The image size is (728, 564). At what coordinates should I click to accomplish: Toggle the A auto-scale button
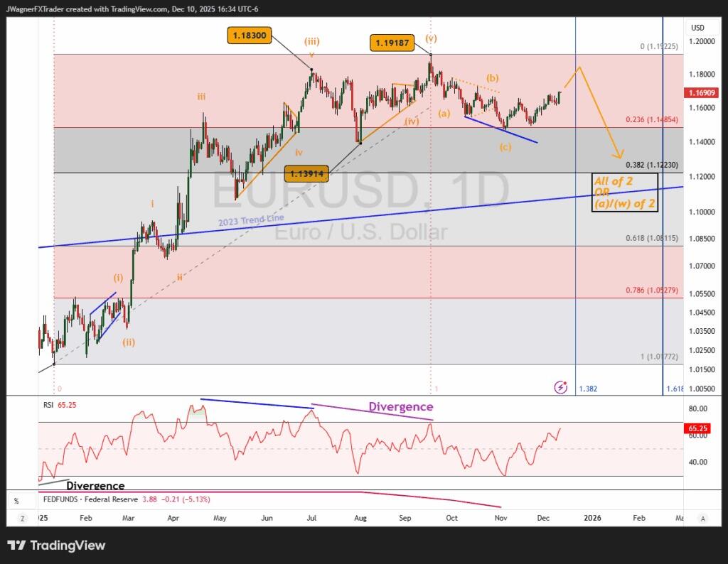(702, 519)
